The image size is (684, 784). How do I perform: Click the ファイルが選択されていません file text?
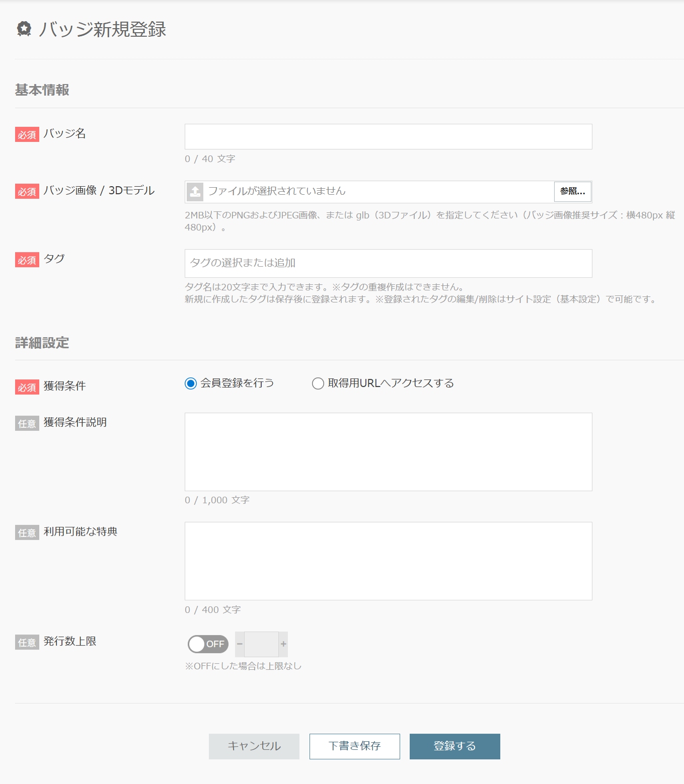coord(277,191)
